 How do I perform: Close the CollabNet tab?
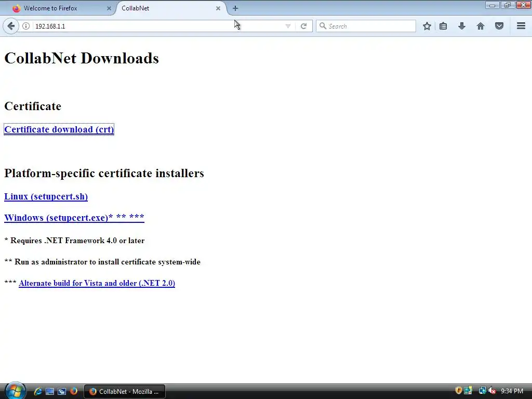[x=218, y=8]
